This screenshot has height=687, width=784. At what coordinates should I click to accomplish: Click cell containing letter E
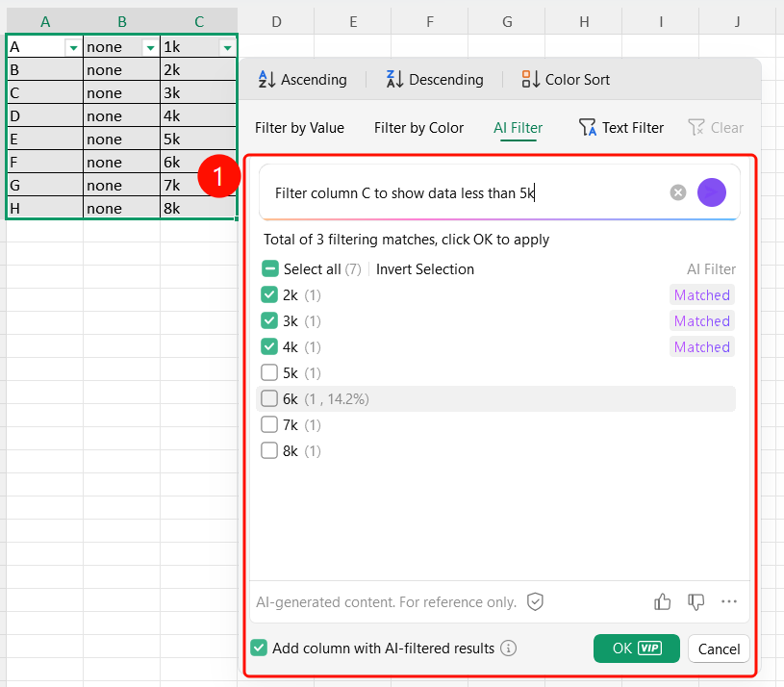point(44,139)
